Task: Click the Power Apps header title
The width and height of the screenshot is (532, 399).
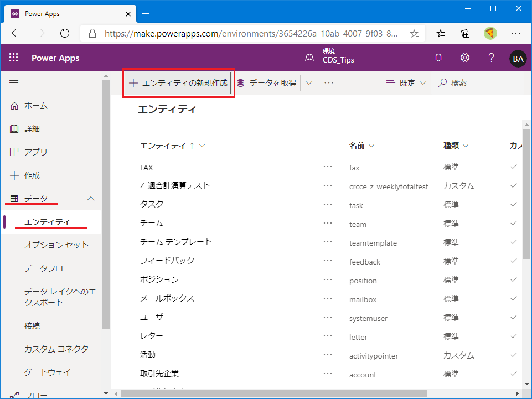Action: (55, 58)
